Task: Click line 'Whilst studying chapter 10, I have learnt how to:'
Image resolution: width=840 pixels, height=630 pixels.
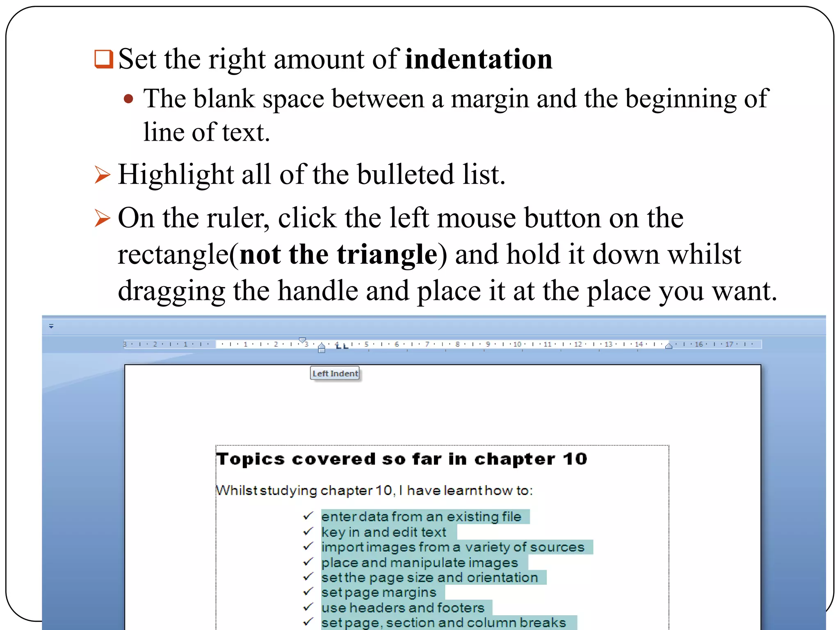Action: (374, 491)
